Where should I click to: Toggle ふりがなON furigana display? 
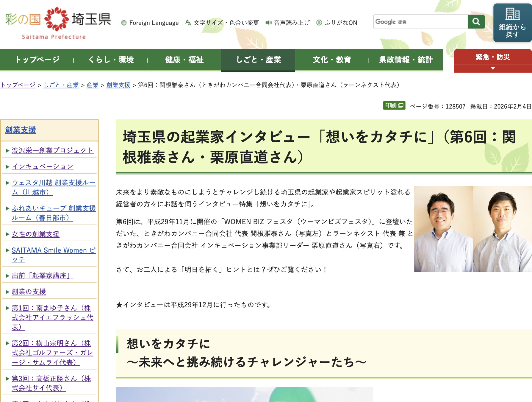[x=337, y=23]
